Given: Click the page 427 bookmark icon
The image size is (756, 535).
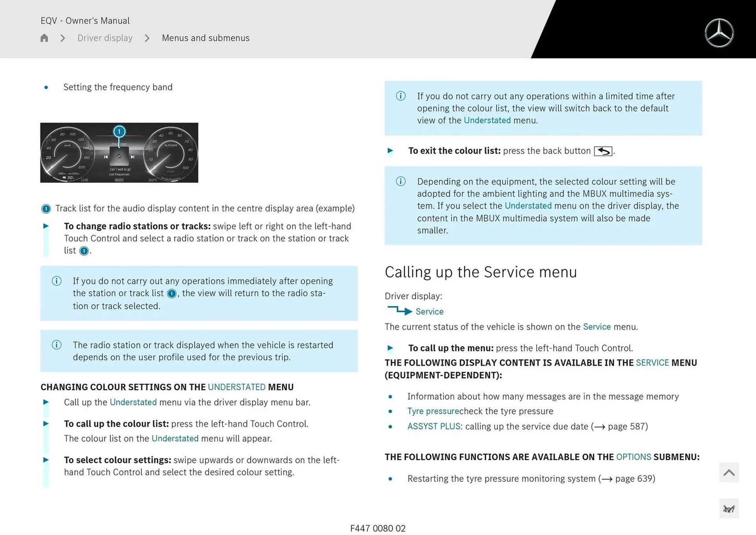Looking at the screenshot, I should coord(729,509).
